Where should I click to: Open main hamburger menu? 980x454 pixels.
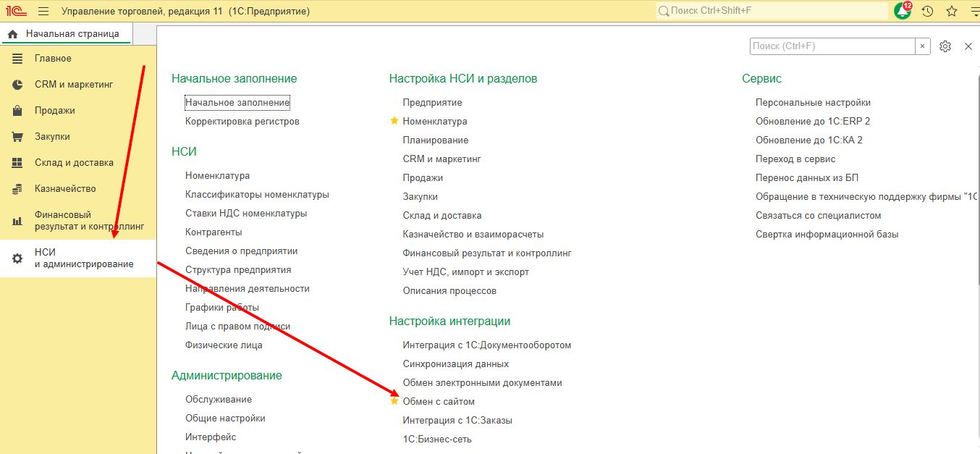(43, 12)
